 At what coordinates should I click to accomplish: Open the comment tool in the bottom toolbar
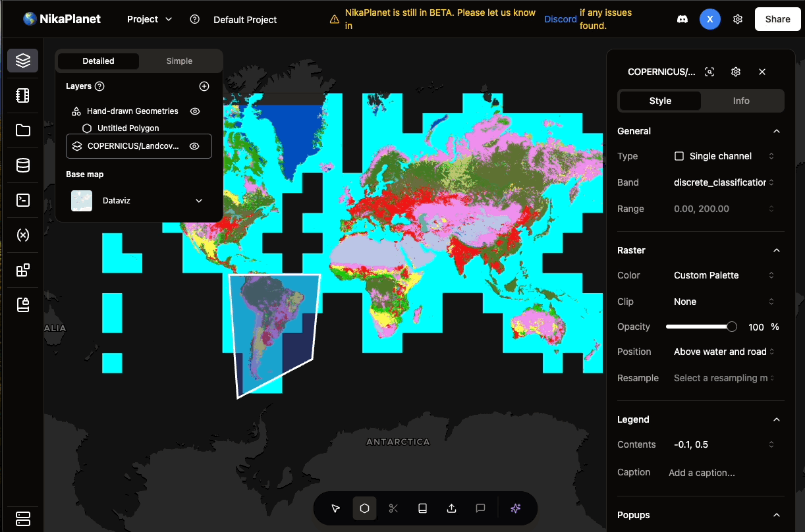coord(480,508)
